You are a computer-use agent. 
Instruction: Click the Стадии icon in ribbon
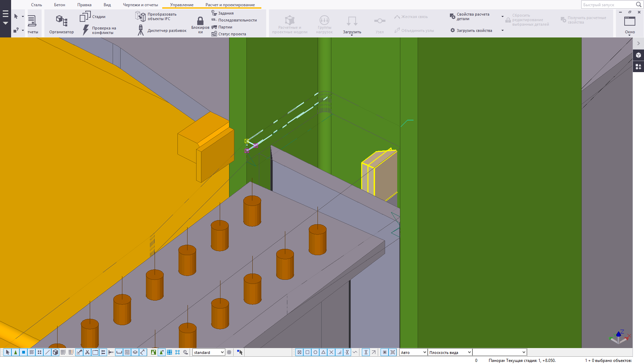pyautogui.click(x=85, y=16)
